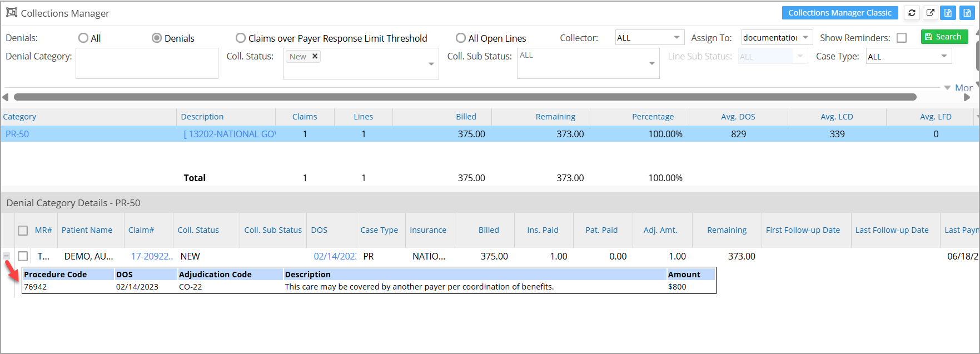
Task: Open claim number 17-20922 link
Action: (152, 256)
